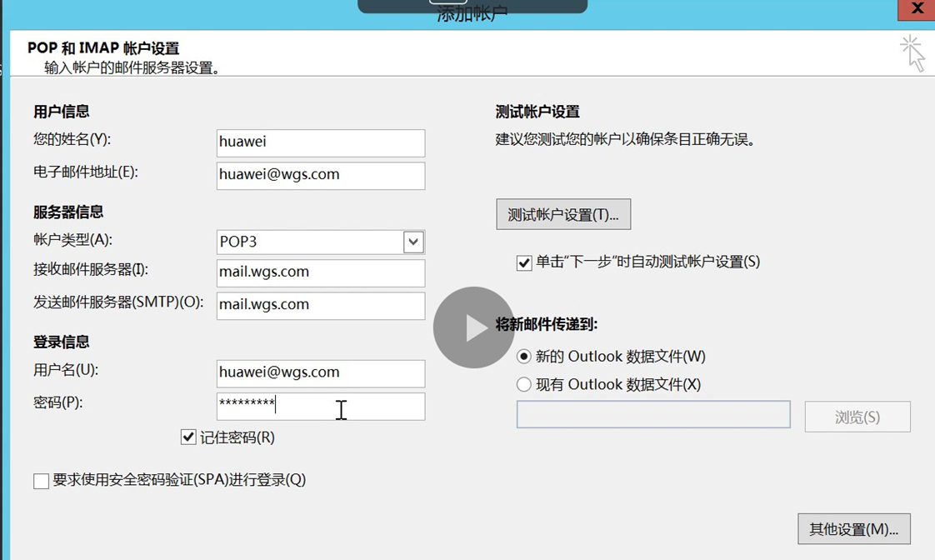Viewport: 935px width, 560px height.
Task: Click the '用户信息' section label
Action: tap(62, 112)
